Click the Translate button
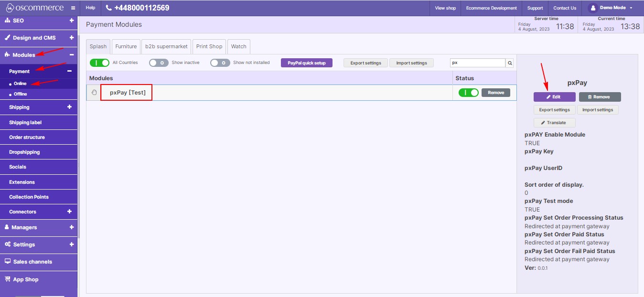This screenshot has width=644, height=297. pyautogui.click(x=555, y=123)
